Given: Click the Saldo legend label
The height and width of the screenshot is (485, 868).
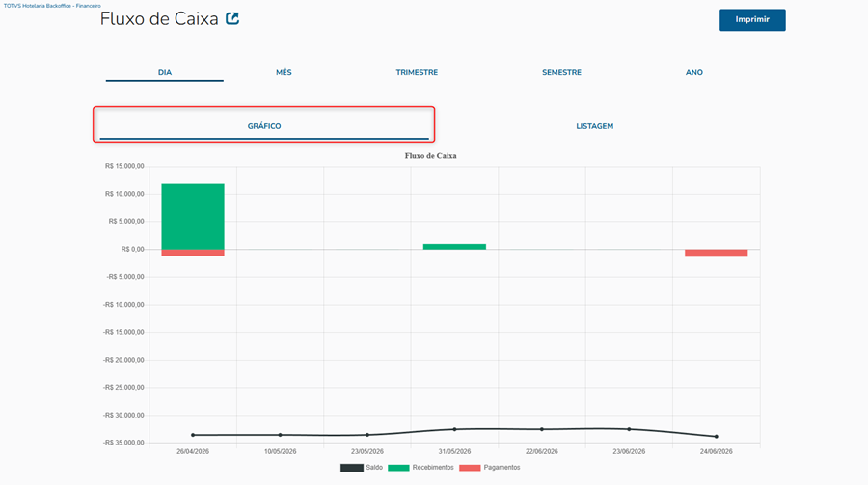Looking at the screenshot, I should (x=374, y=468).
